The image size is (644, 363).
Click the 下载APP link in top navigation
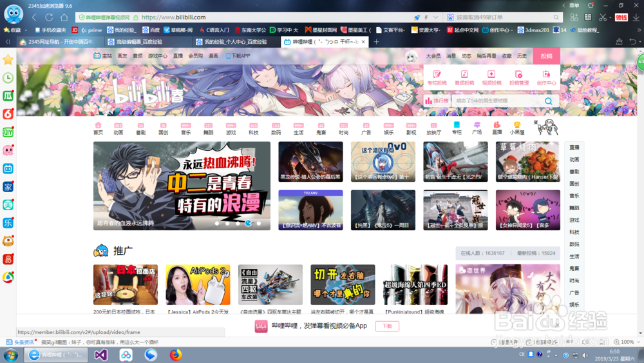pos(238,56)
